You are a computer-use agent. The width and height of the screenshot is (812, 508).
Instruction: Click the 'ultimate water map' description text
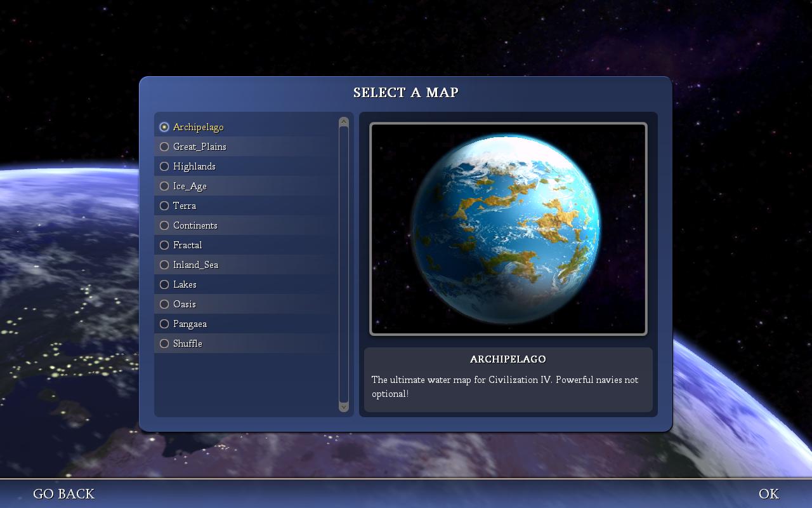point(505,386)
